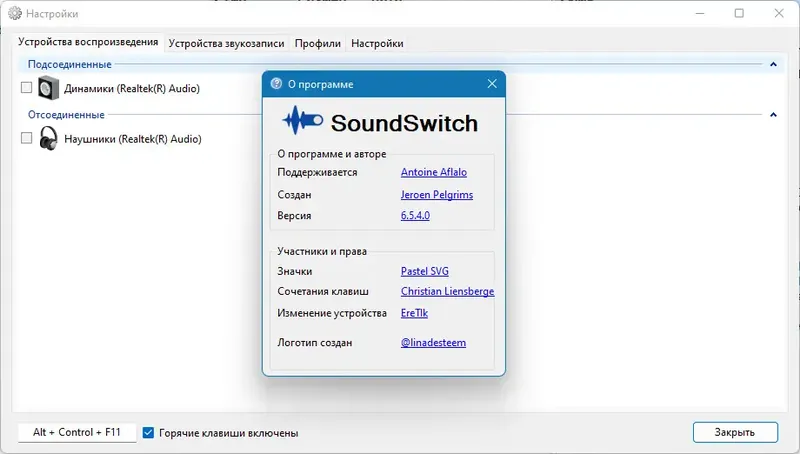This screenshot has width=800, height=454.
Task: Open the @linadesteem link
Action: (433, 343)
